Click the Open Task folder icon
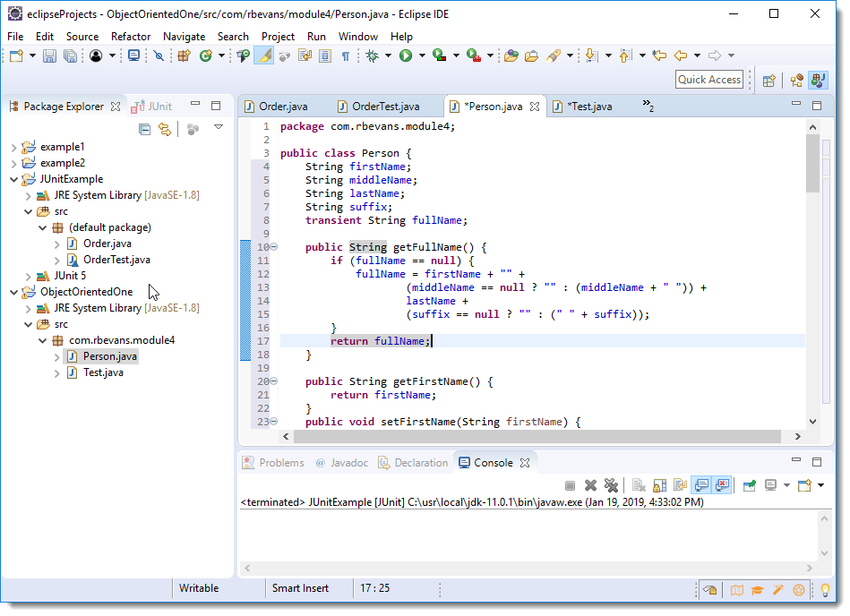850x616 pixels. click(532, 56)
